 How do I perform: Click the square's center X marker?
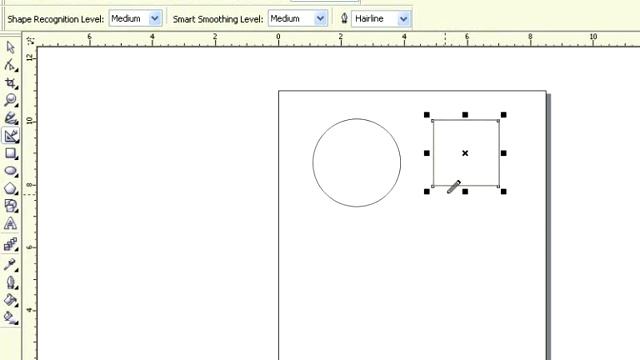click(465, 153)
